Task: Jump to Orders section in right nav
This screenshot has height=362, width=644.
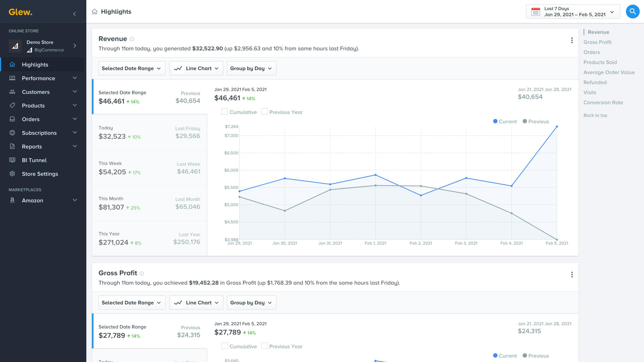Action: tap(592, 52)
